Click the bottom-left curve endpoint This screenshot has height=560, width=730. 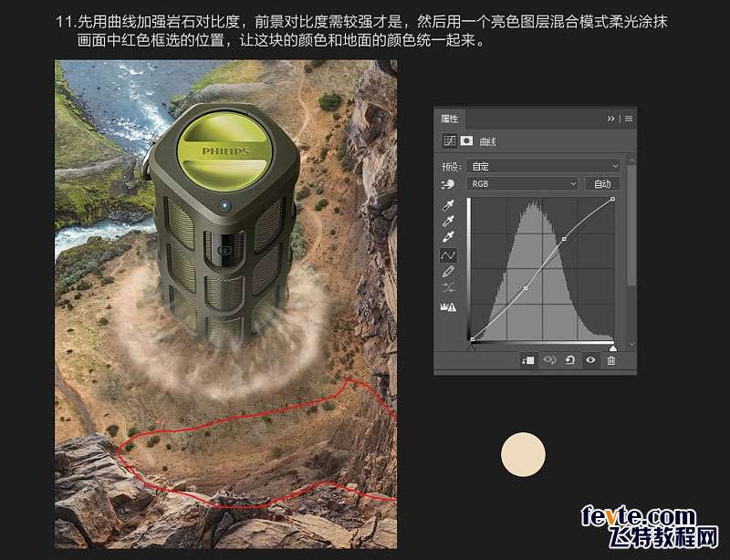coord(472,339)
